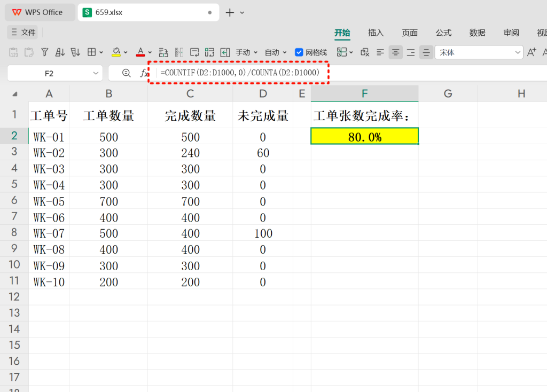Increase font size with A+ icon
The image size is (547, 392).
(532, 52)
